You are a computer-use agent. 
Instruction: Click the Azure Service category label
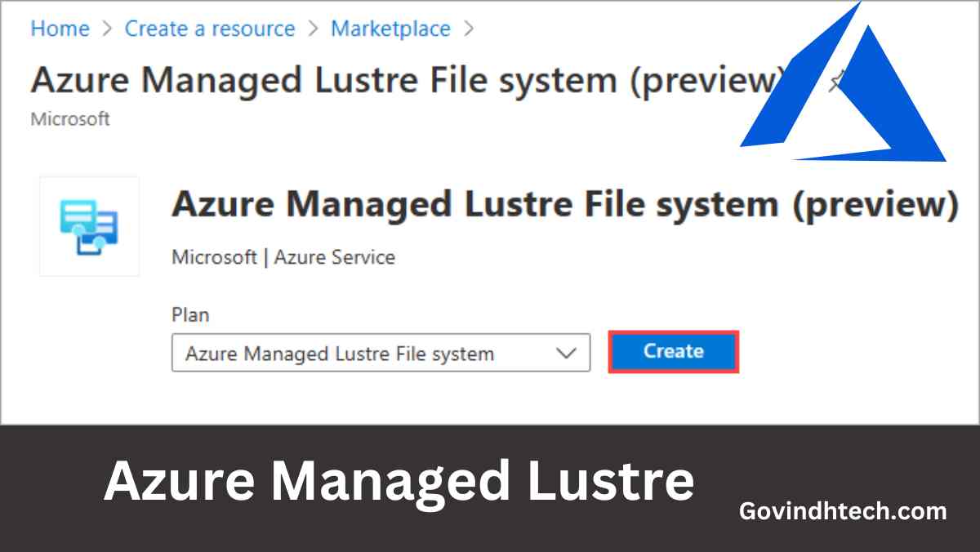click(335, 257)
